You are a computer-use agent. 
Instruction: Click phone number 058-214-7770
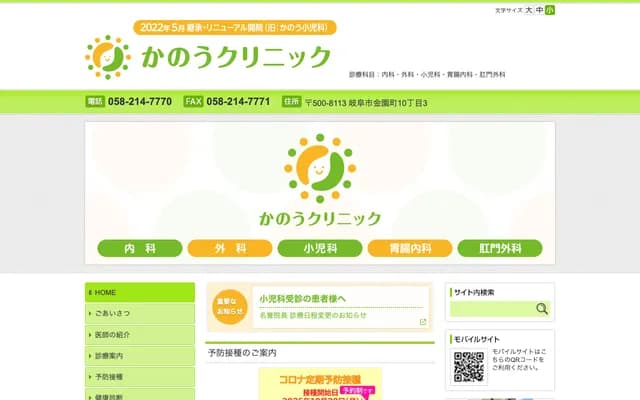click(140, 102)
